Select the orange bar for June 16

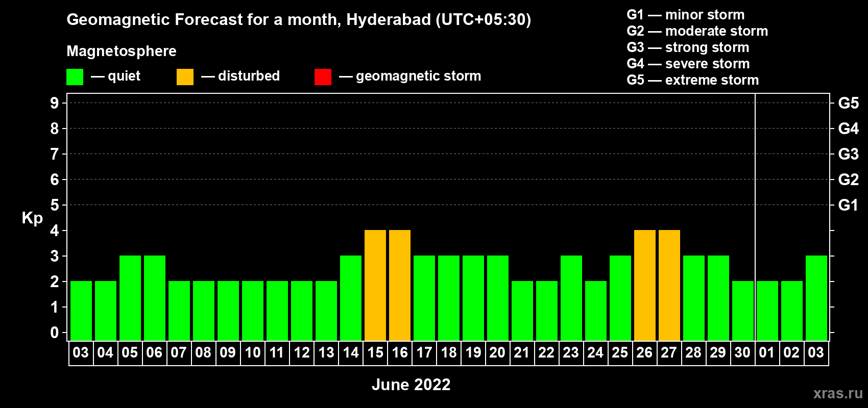pos(400,286)
